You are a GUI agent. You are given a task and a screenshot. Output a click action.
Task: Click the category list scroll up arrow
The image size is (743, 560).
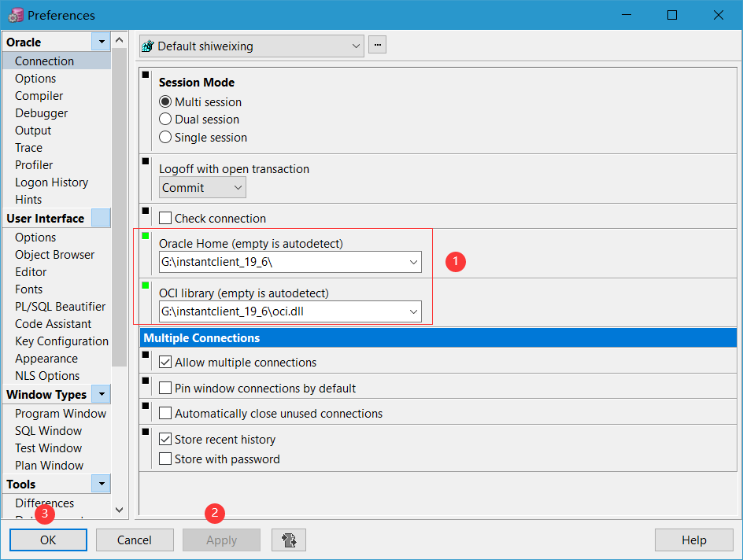120,40
